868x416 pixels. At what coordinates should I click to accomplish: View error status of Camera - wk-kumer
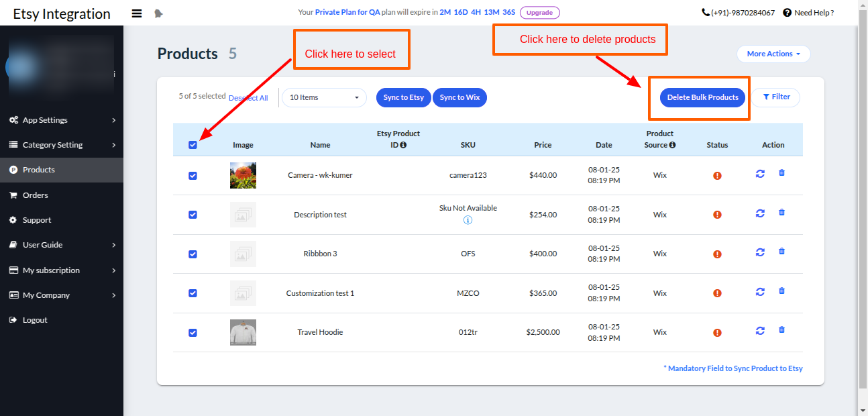[717, 176]
